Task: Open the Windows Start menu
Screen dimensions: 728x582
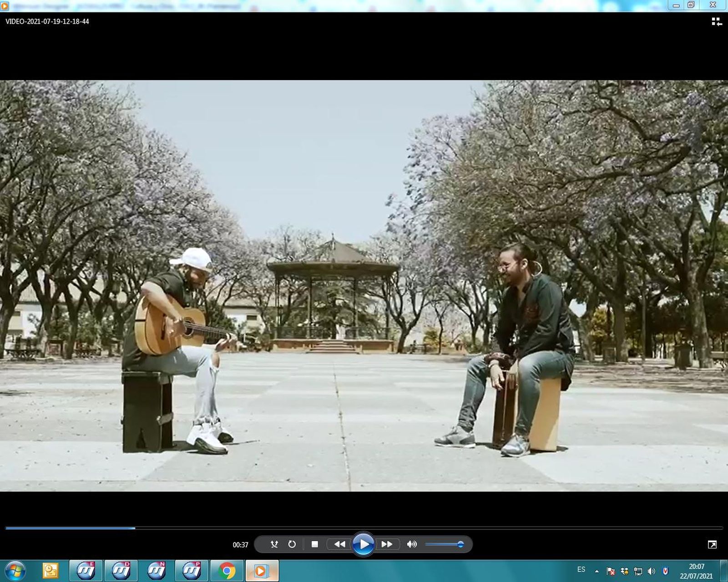Action: [14, 571]
